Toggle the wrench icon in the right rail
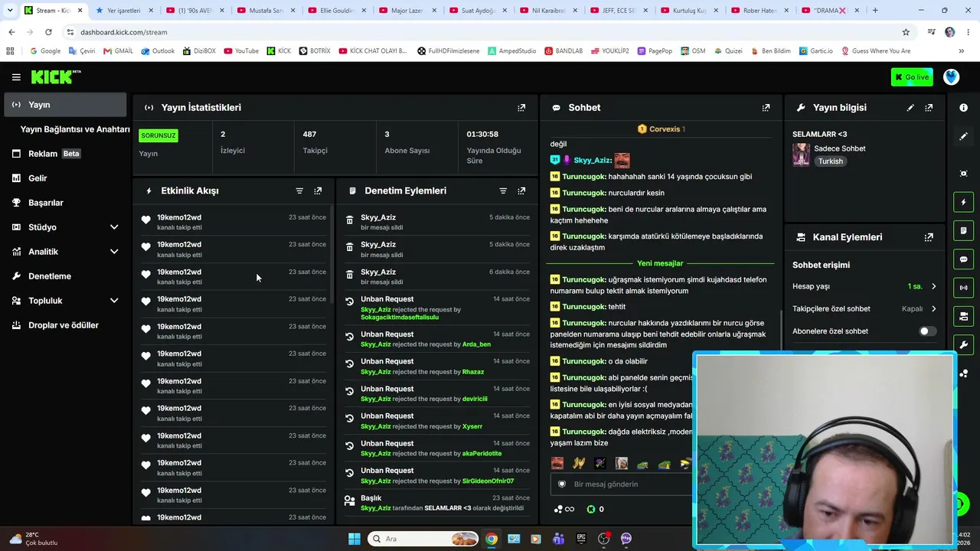This screenshot has height=551, width=980. tap(963, 344)
